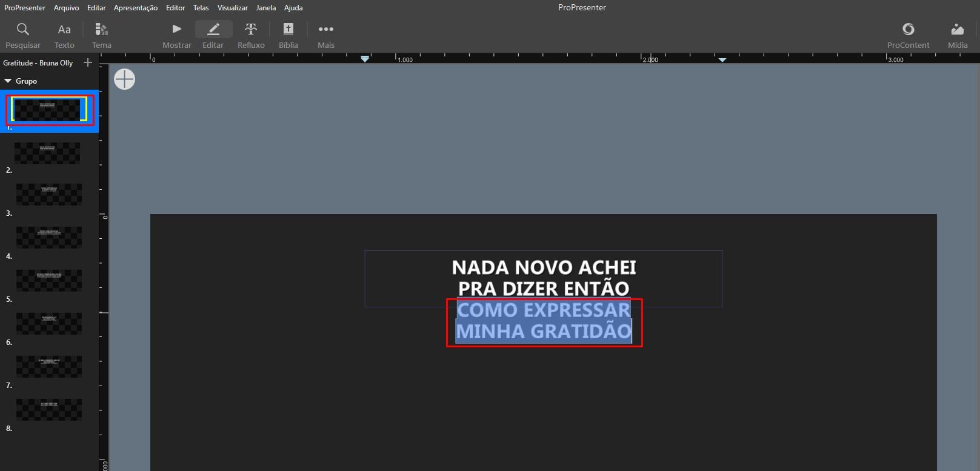
Task: Select slide 3 thumbnail
Action: (48, 195)
